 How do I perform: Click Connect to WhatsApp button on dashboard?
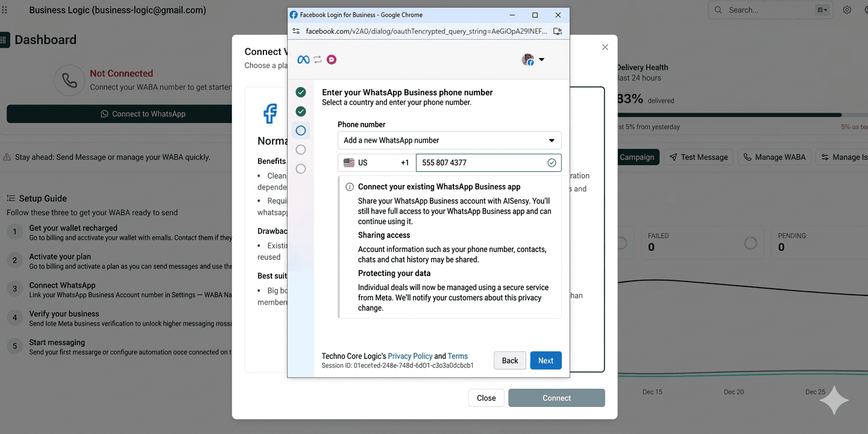click(119, 114)
